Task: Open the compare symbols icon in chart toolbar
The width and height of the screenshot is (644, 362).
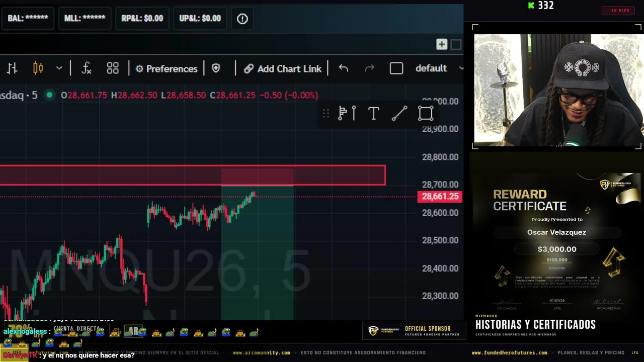Action: 12,68
